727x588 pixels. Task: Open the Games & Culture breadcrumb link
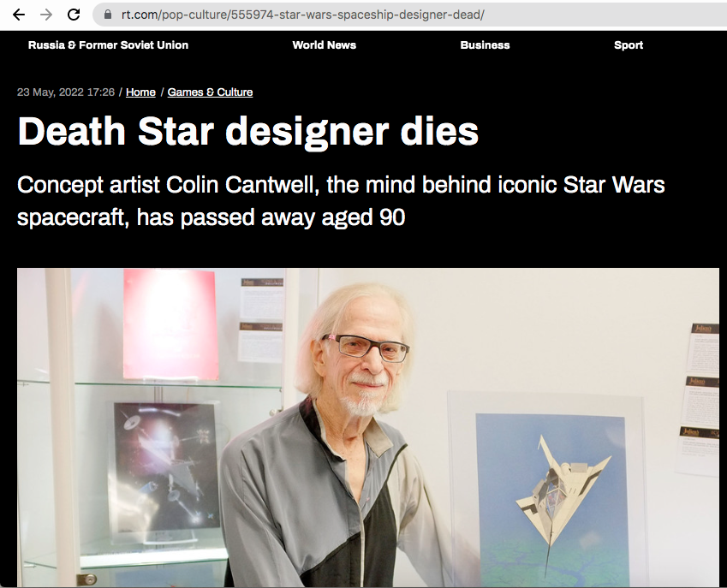pyautogui.click(x=210, y=92)
